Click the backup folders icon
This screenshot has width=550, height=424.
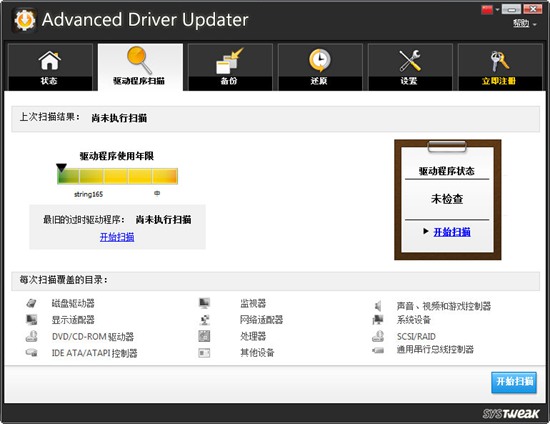click(x=229, y=61)
